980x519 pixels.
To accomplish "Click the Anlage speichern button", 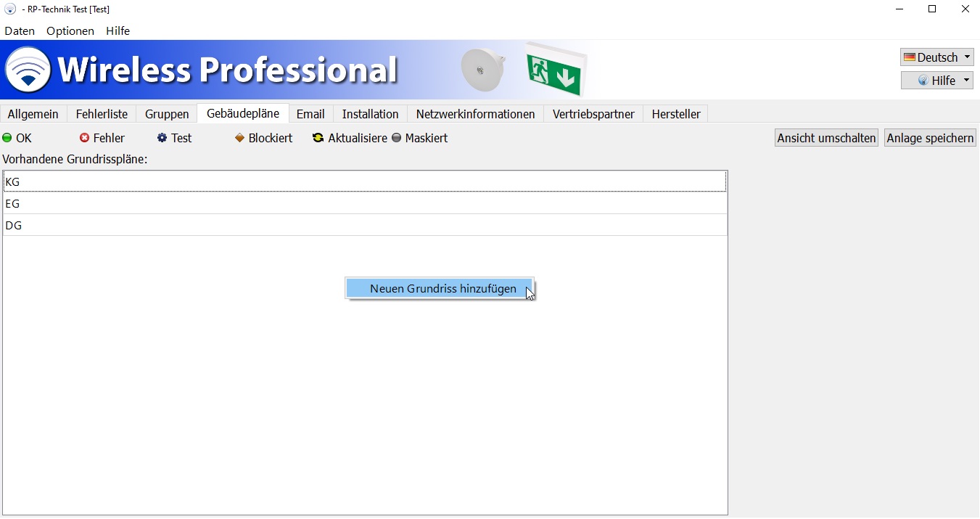I will [x=930, y=138].
